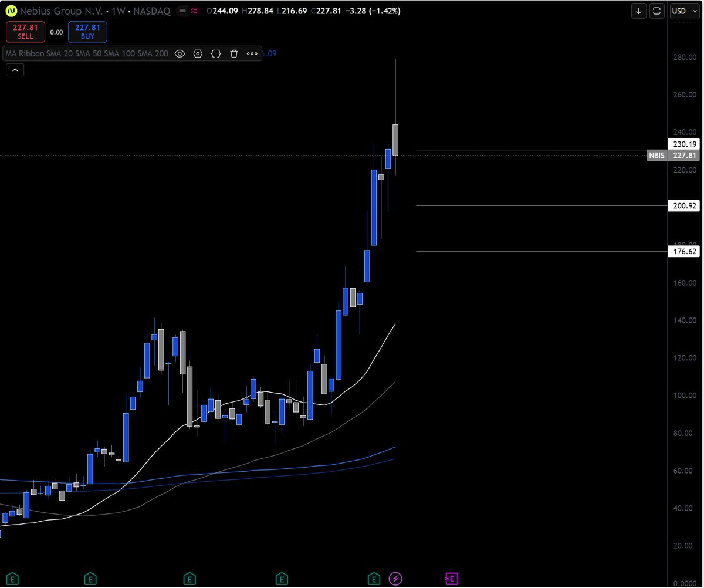The width and height of the screenshot is (704, 588).
Task: Click the down-arrow button at top right
Action: pyautogui.click(x=638, y=11)
